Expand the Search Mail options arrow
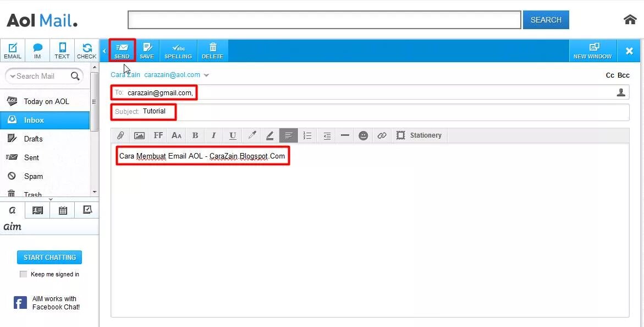Image resolution: width=644 pixels, height=327 pixels. [x=13, y=77]
